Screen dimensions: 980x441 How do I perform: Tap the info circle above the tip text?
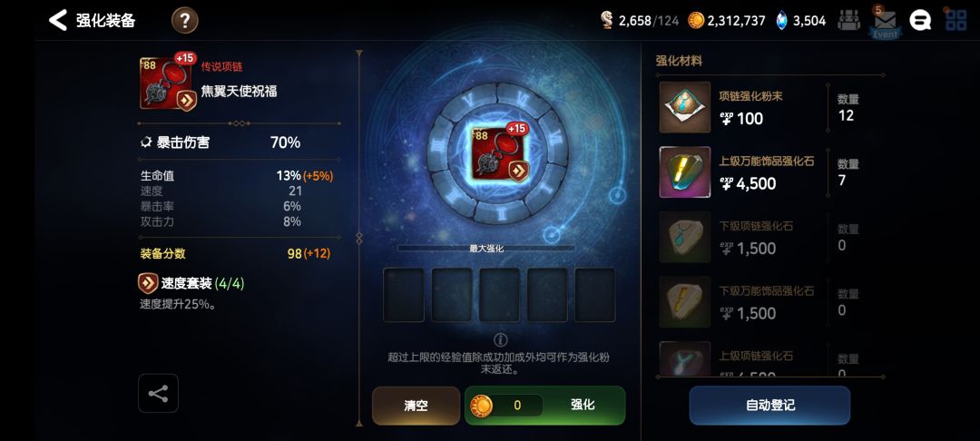tap(500, 339)
